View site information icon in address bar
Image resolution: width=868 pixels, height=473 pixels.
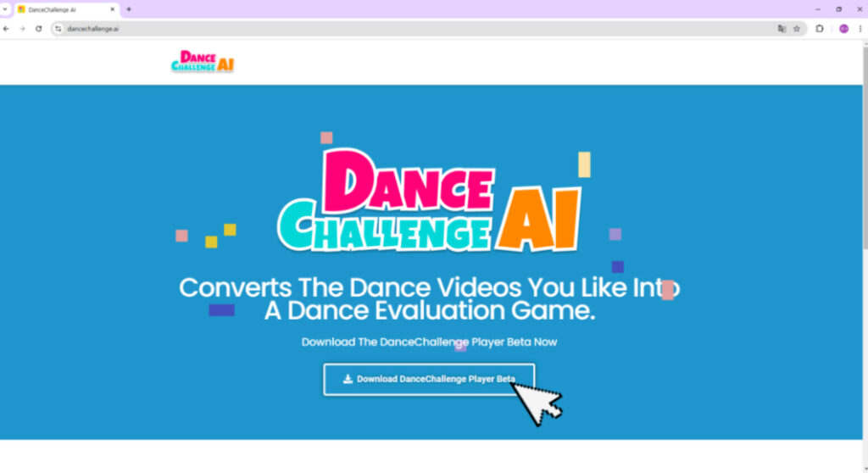coord(58,29)
